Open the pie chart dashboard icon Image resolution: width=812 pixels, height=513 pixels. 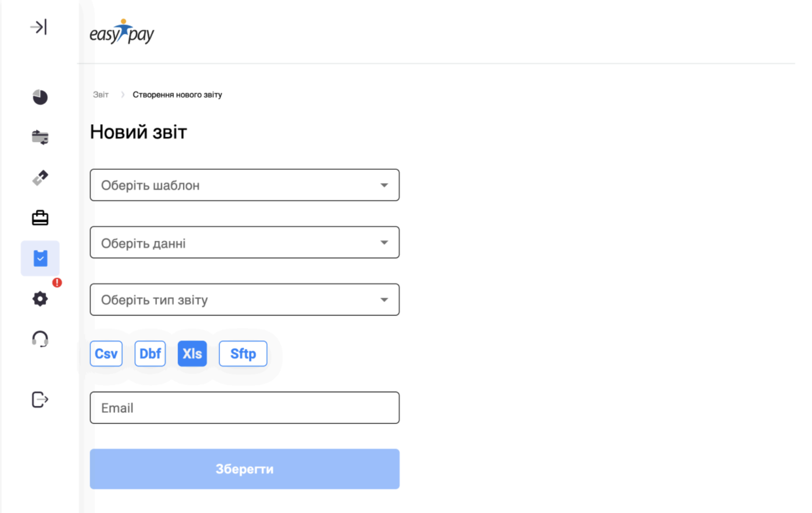click(x=40, y=97)
